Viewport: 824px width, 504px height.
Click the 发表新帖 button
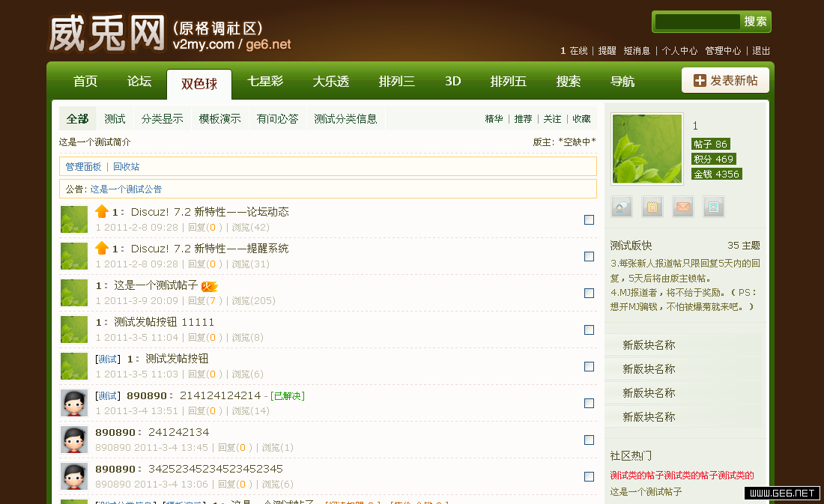[726, 80]
